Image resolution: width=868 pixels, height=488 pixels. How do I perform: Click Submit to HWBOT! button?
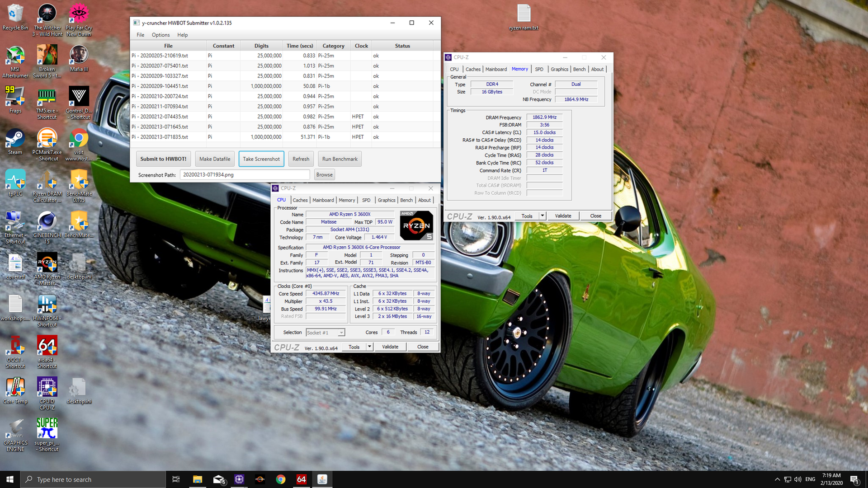coord(163,159)
